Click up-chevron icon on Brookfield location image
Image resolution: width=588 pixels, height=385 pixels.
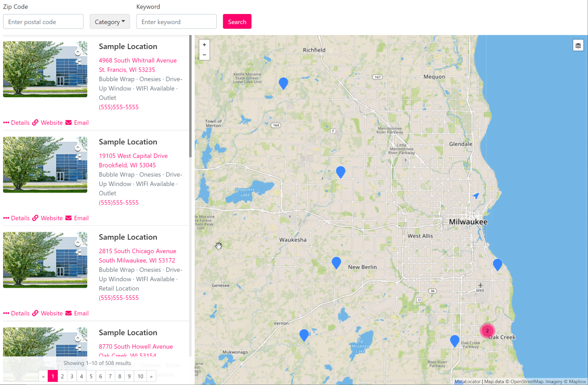coord(78,148)
